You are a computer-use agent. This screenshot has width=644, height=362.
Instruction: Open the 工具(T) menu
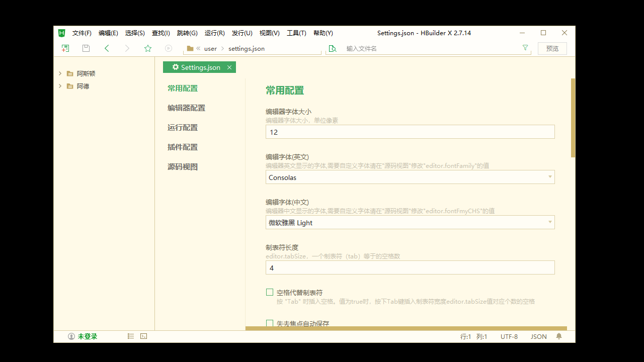coord(296,33)
